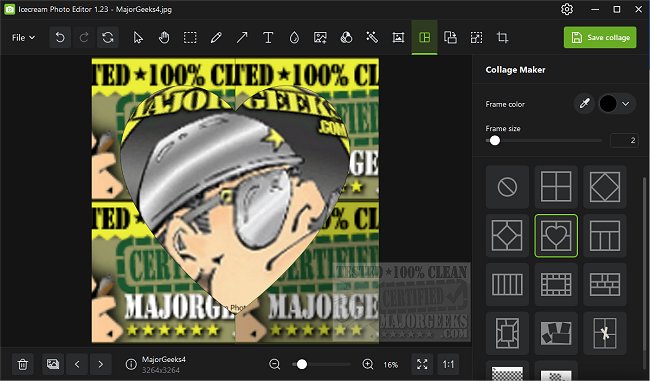Open the add image tool
Screen dimensions: 650x381
[320, 38]
